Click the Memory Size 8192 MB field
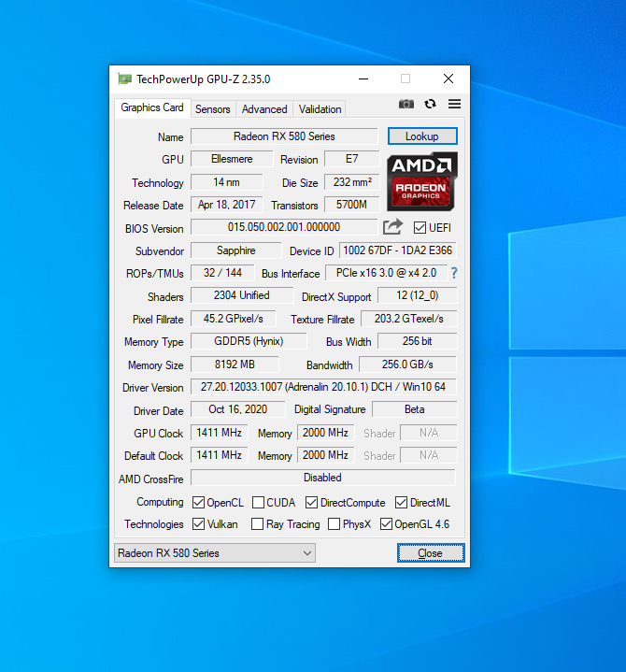Image resolution: width=626 pixels, height=672 pixels. 235,365
